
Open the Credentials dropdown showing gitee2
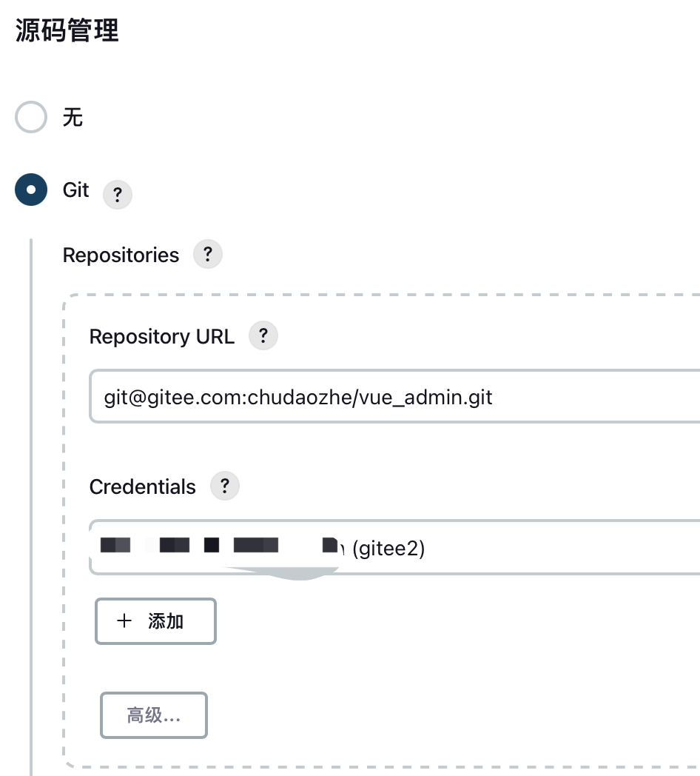(x=394, y=547)
